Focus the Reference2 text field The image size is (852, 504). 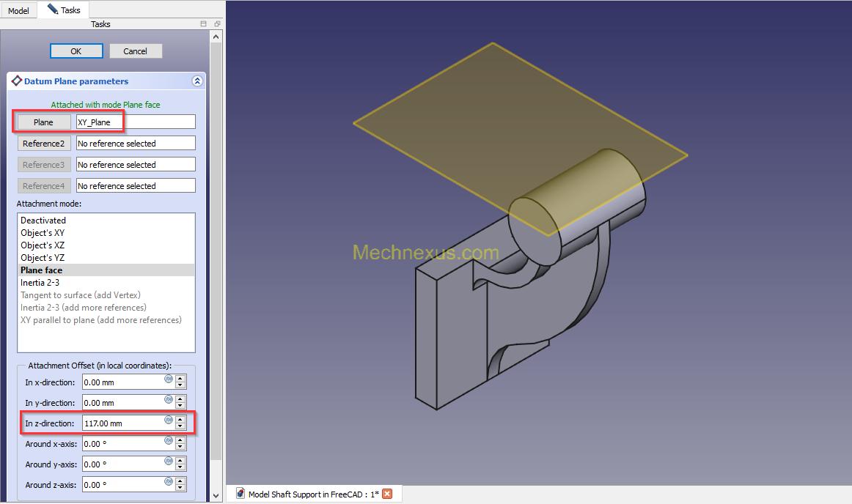click(x=136, y=144)
